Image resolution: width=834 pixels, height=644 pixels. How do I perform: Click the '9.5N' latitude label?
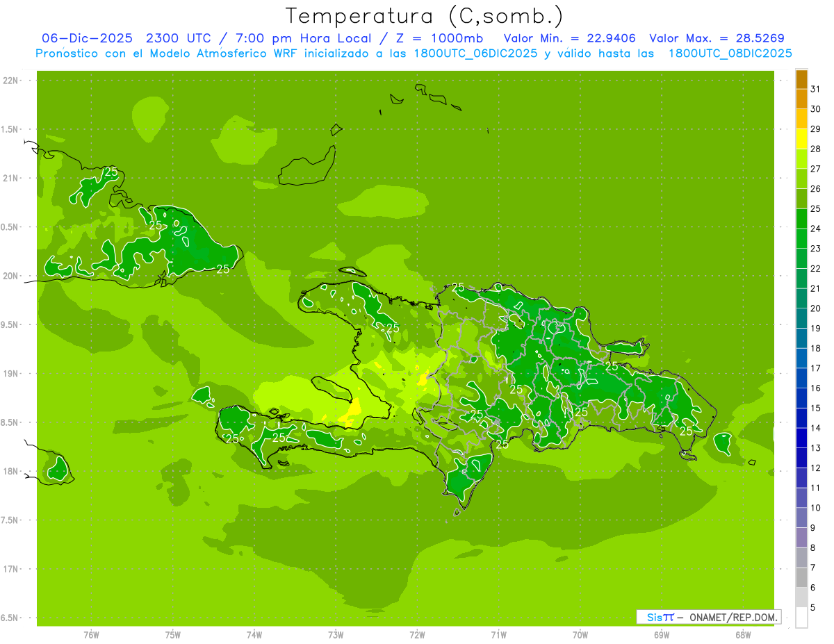coord(10,324)
